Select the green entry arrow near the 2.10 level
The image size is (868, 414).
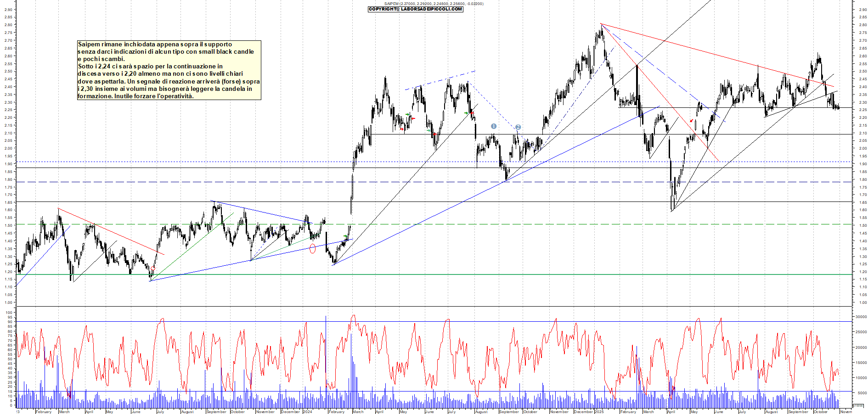428,131
